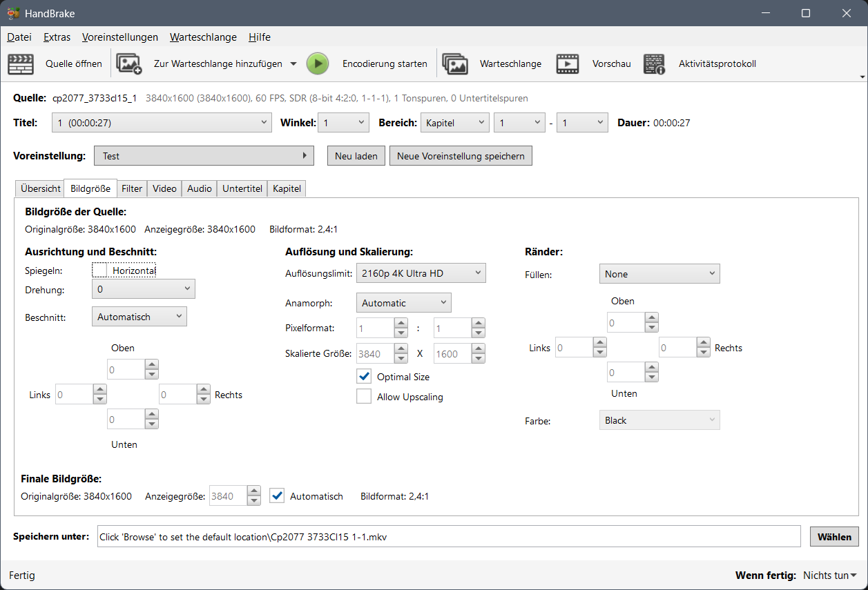Increase the Ränder Oben stepper

click(652, 317)
